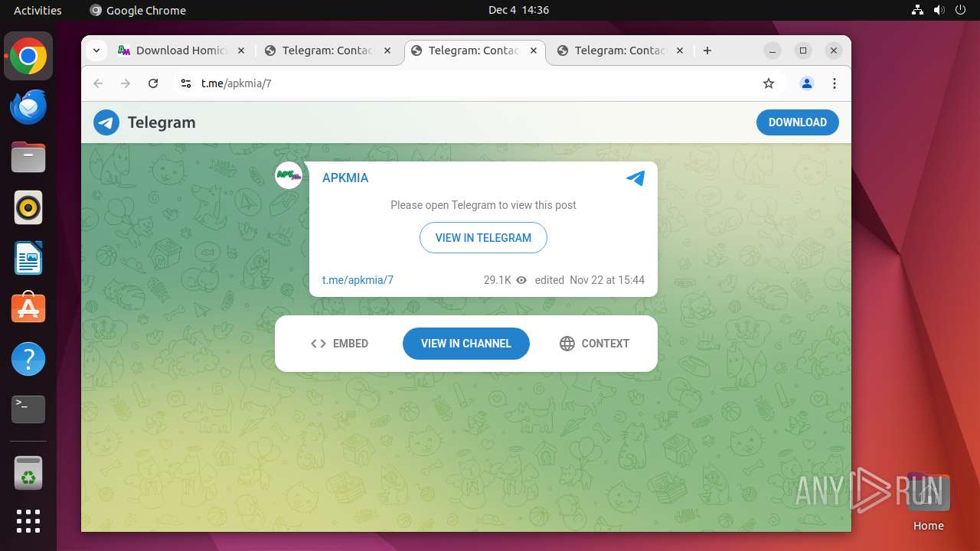Open the Chrome profile icon
Screen dimensions: 980x551
806,83
